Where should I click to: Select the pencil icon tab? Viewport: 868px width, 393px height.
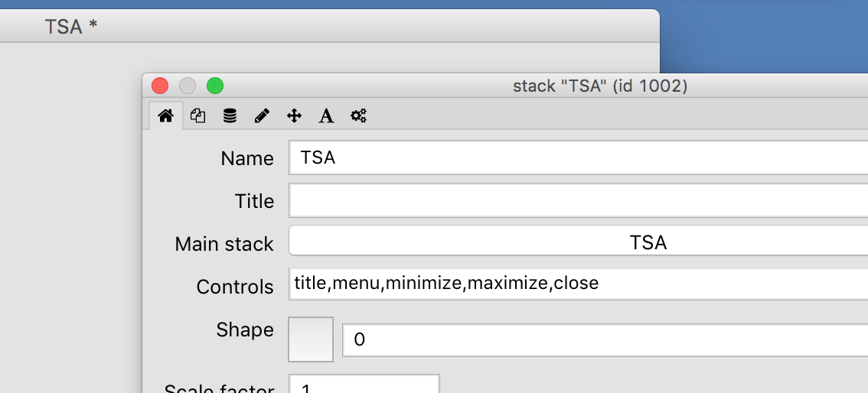(262, 116)
